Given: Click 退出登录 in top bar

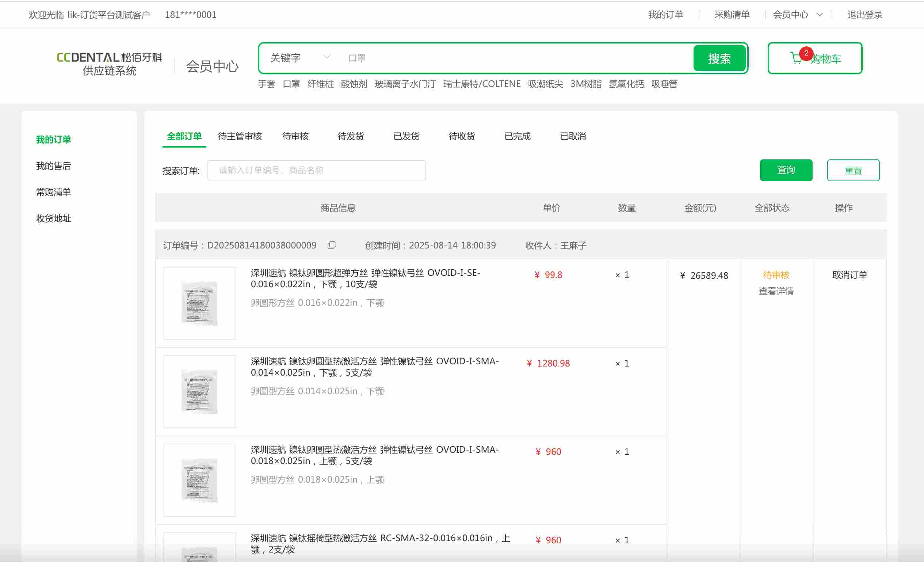Looking at the screenshot, I should pyautogui.click(x=864, y=15).
